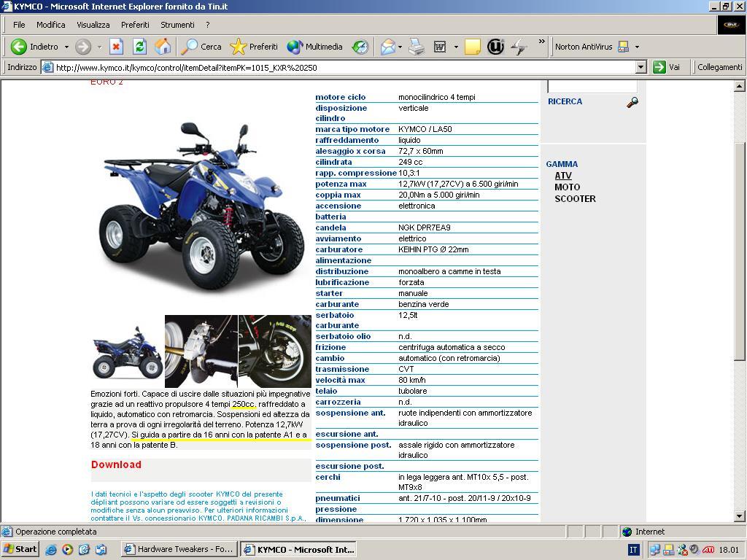Viewport: 747px width, 560px height.
Task: Open the Mail button dropdown arrow
Action: tap(400, 47)
